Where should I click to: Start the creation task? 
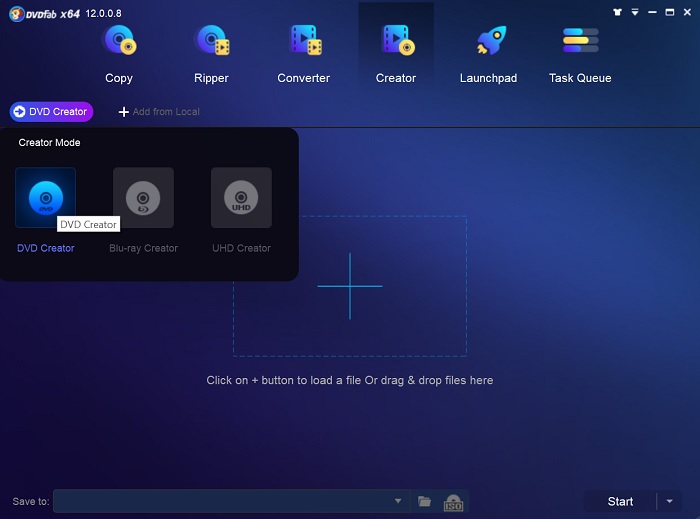620,502
